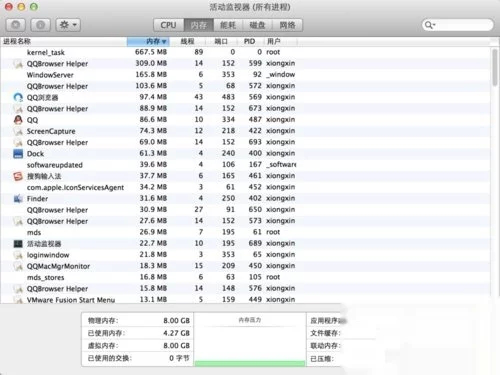The image size is (500, 375).
Task: Click the 活动监视器 process icon
Action: click(18, 244)
